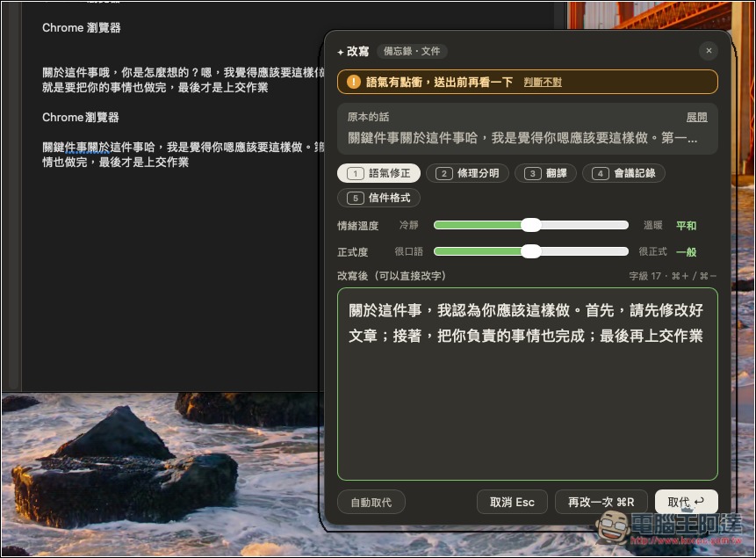Adjust the 情緒溫度 slider handle

pyautogui.click(x=531, y=226)
